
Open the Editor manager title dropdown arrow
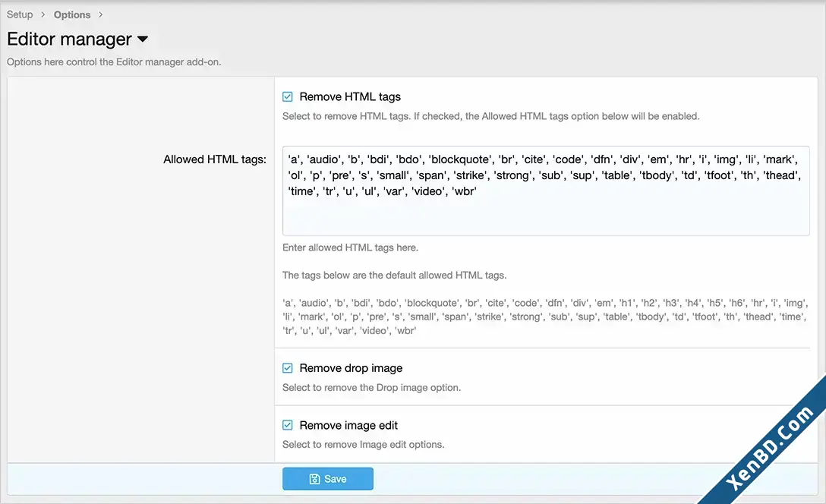[142, 39]
